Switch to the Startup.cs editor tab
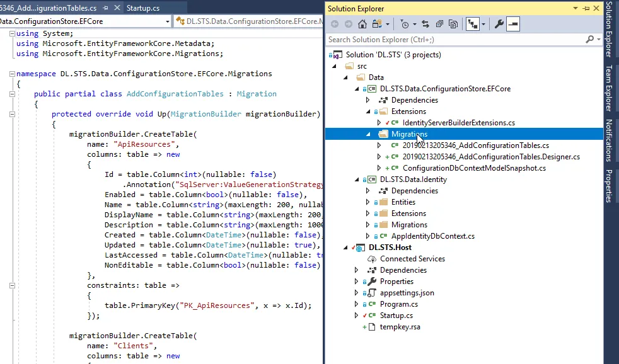The width and height of the screenshot is (619, 364). [x=143, y=8]
